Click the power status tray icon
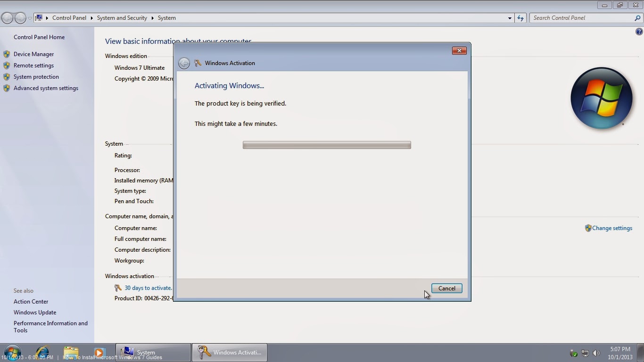This screenshot has height=362, width=644. [574, 353]
